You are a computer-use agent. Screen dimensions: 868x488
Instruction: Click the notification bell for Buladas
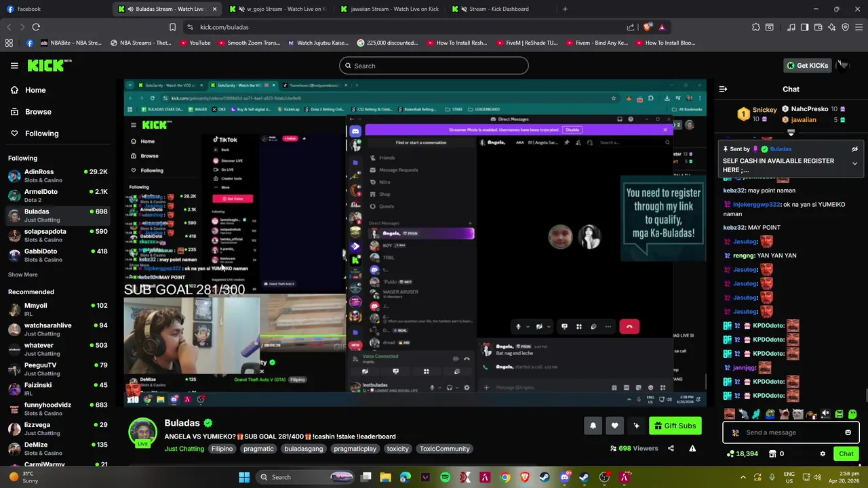click(593, 426)
